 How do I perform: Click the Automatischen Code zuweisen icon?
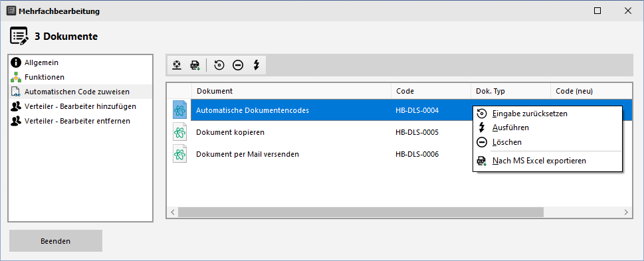tap(16, 92)
